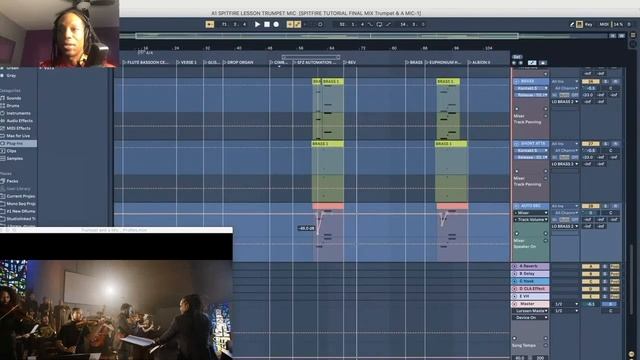Select the SFZ AUTOMATION locator
Screen dimensions: 640x360
point(315,62)
